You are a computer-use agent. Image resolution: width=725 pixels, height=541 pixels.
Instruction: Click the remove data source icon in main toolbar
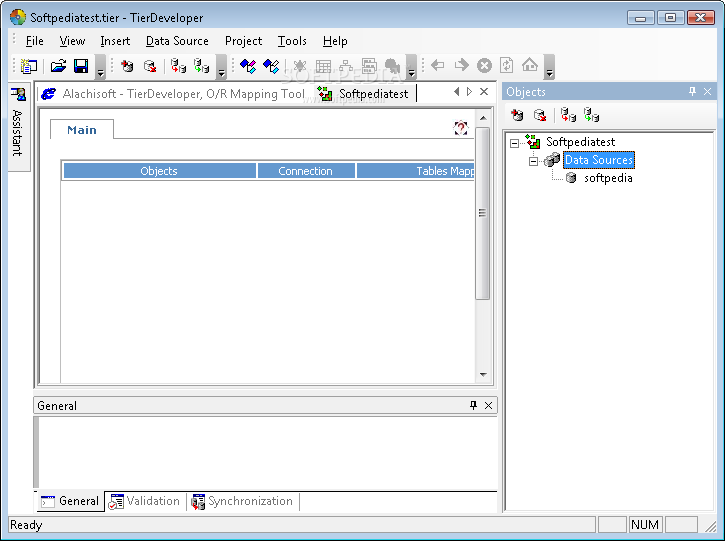coord(150,66)
